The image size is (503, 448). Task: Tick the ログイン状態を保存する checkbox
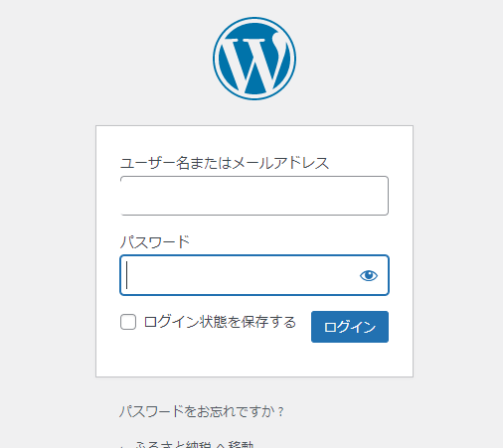(128, 322)
